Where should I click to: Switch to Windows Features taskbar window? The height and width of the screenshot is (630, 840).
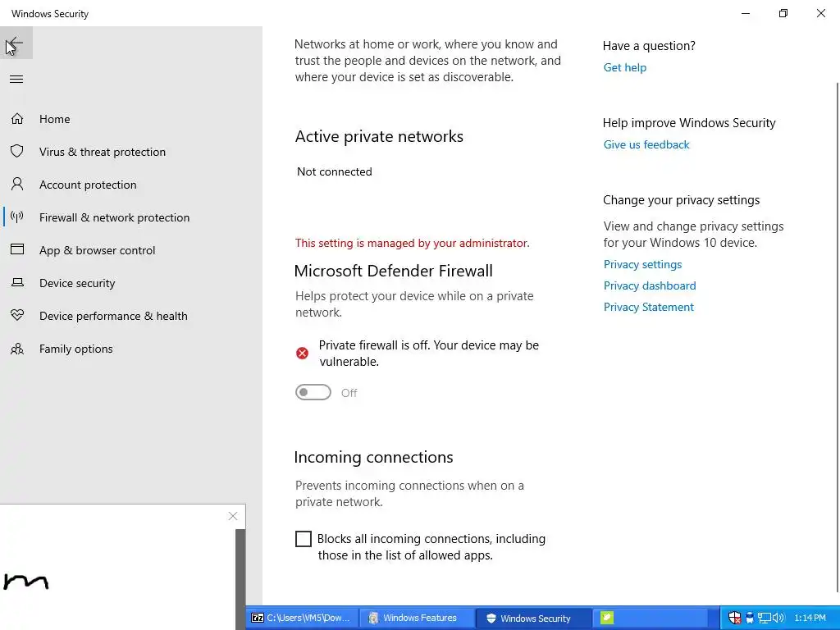(416, 618)
